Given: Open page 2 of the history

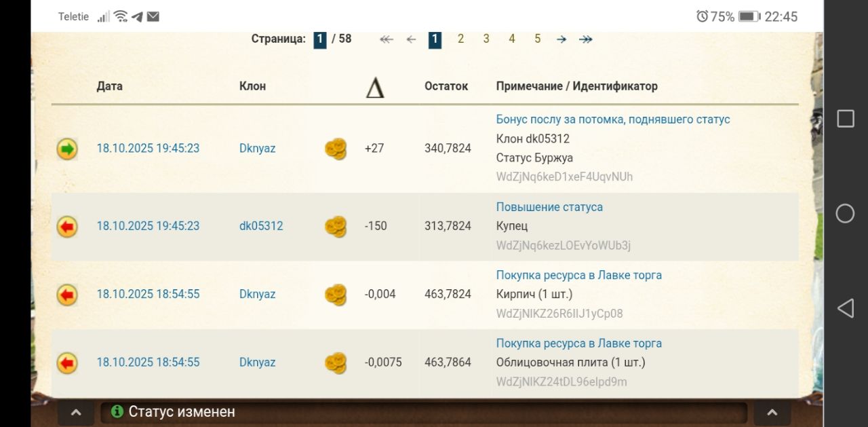Looking at the screenshot, I should tap(460, 39).
